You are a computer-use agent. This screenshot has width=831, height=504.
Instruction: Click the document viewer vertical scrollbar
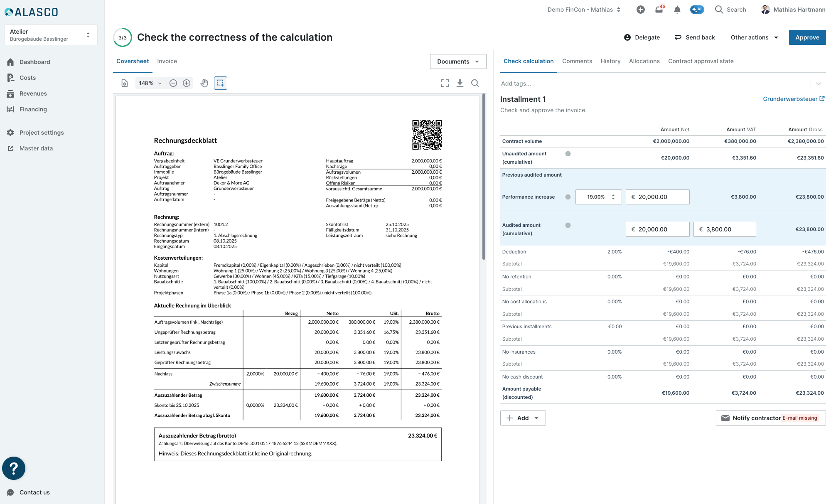point(484,177)
